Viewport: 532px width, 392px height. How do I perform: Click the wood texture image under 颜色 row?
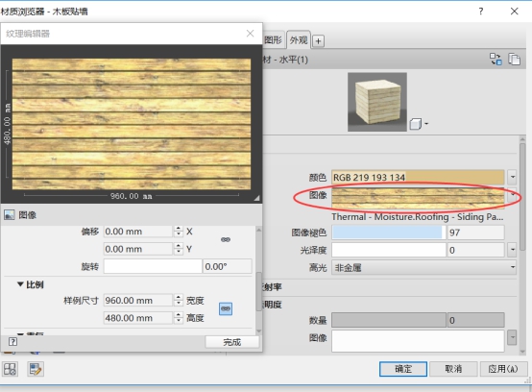click(418, 198)
